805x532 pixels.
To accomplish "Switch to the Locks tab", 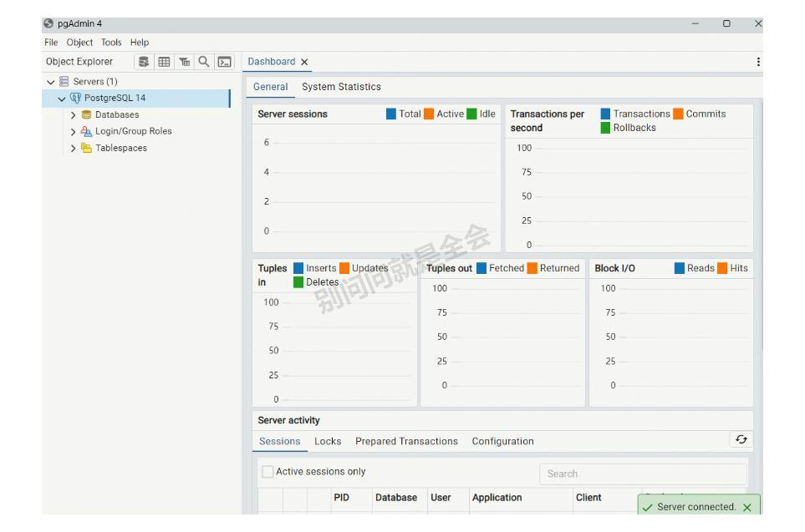I will [328, 441].
